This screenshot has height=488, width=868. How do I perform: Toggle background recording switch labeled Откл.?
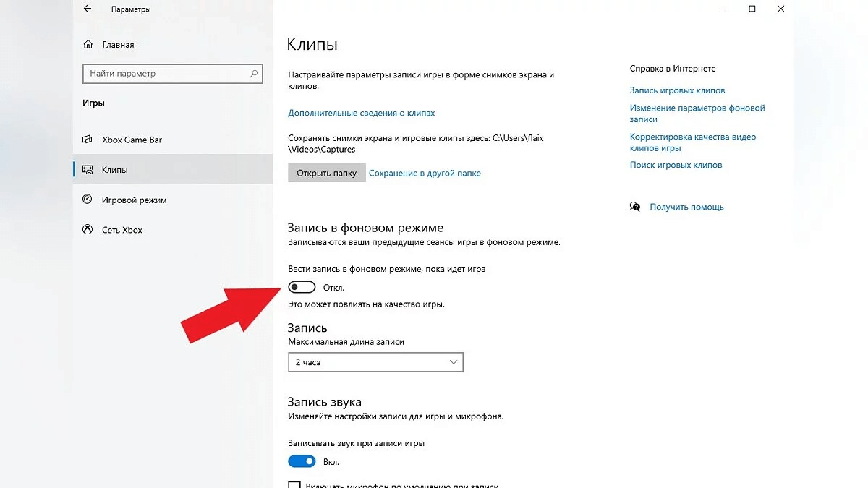(x=302, y=287)
